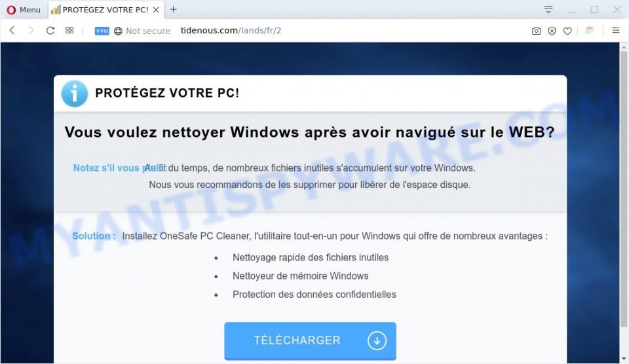Toggle the ad blocker shield icon
This screenshot has height=364, width=629.
pos(552,31)
